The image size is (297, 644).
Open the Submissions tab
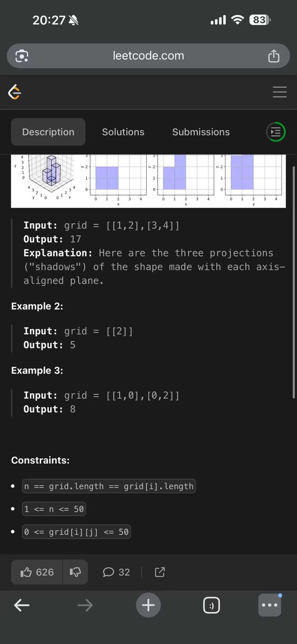[x=201, y=132]
